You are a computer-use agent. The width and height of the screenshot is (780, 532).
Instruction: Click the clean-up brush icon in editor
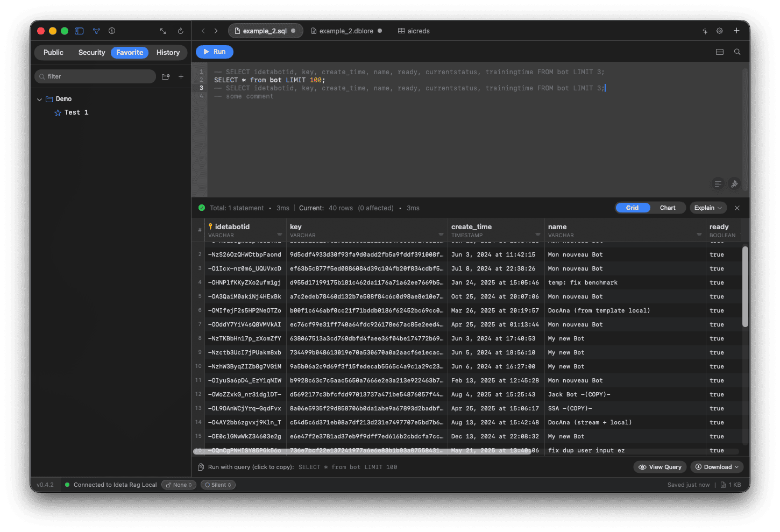point(734,184)
